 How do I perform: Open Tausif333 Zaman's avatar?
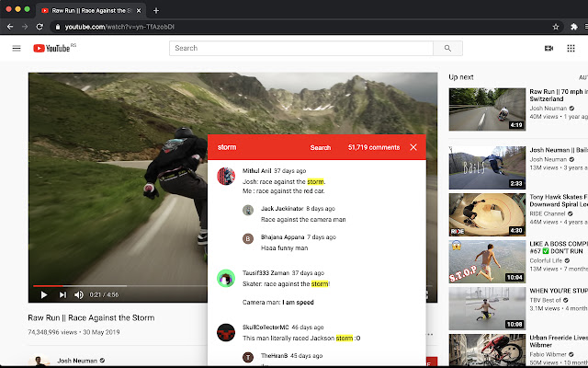click(226, 278)
